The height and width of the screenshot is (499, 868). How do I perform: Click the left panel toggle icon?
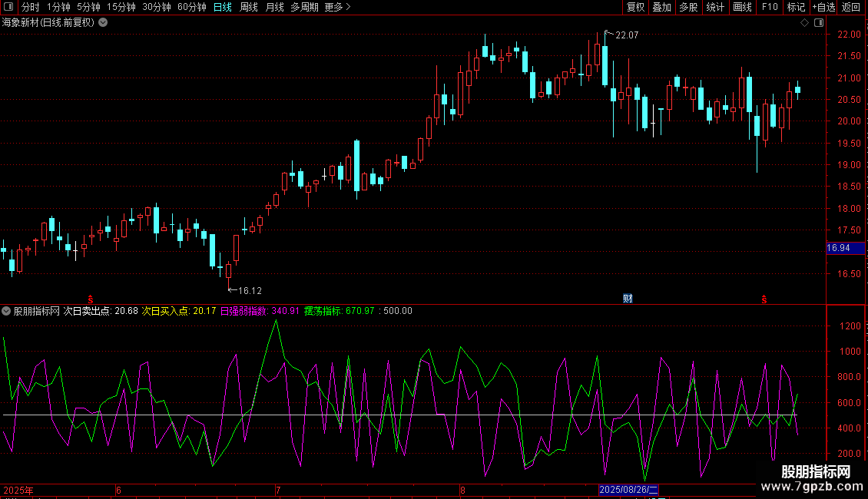tap(8, 7)
